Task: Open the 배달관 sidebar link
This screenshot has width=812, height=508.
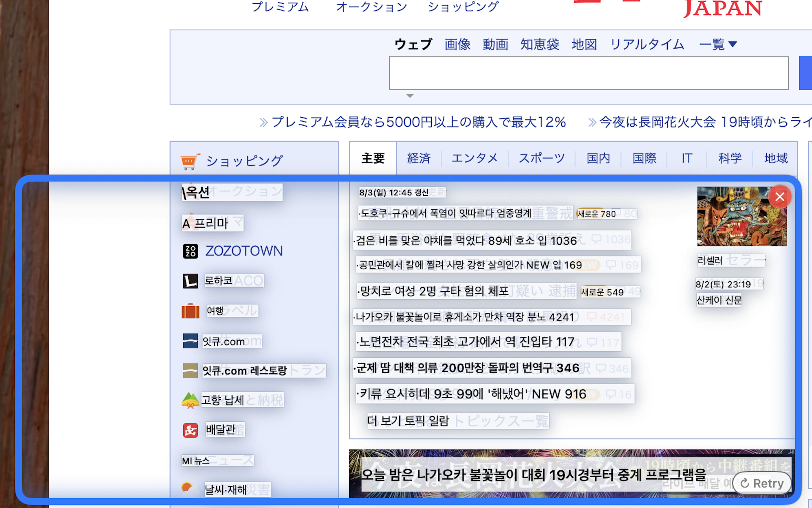Action: pyautogui.click(x=225, y=429)
